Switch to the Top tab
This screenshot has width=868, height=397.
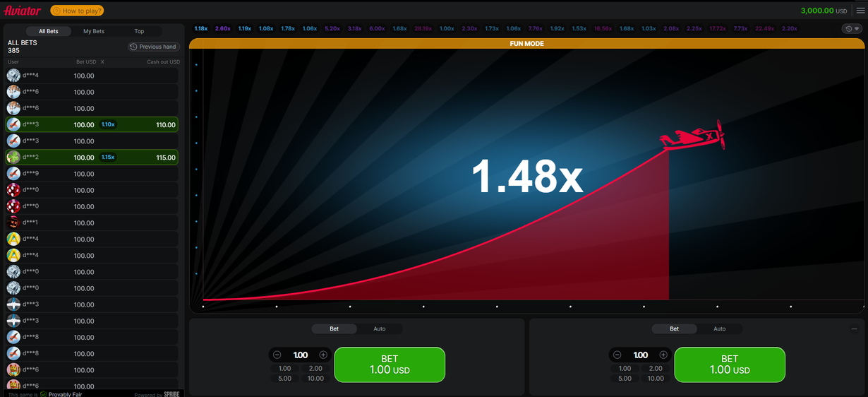pos(139,31)
